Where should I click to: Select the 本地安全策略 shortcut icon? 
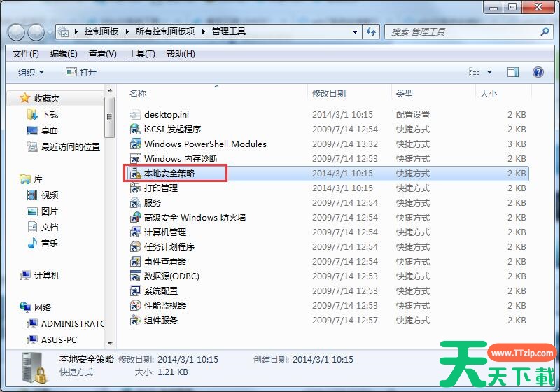(135, 174)
